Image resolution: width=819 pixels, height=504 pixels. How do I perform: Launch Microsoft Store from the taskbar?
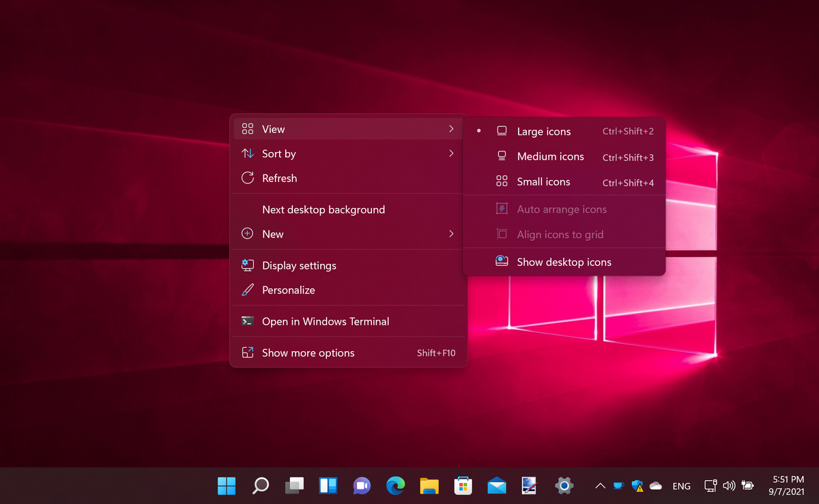(463, 486)
